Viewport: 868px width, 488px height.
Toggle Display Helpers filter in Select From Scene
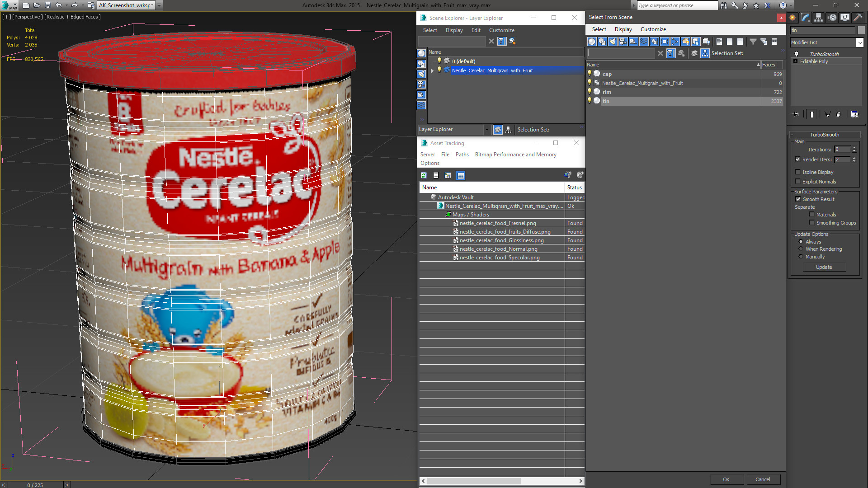(x=633, y=42)
